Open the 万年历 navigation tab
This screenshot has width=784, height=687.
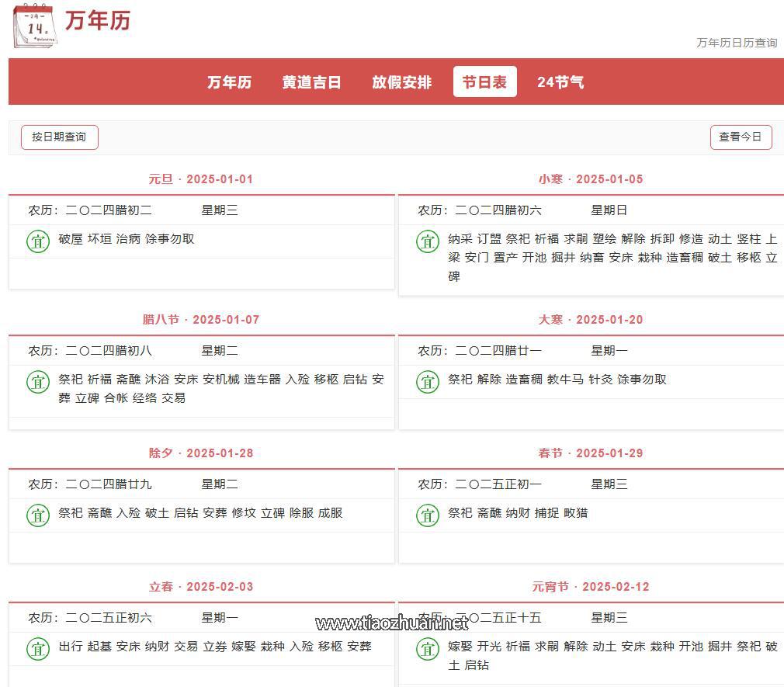pyautogui.click(x=229, y=82)
